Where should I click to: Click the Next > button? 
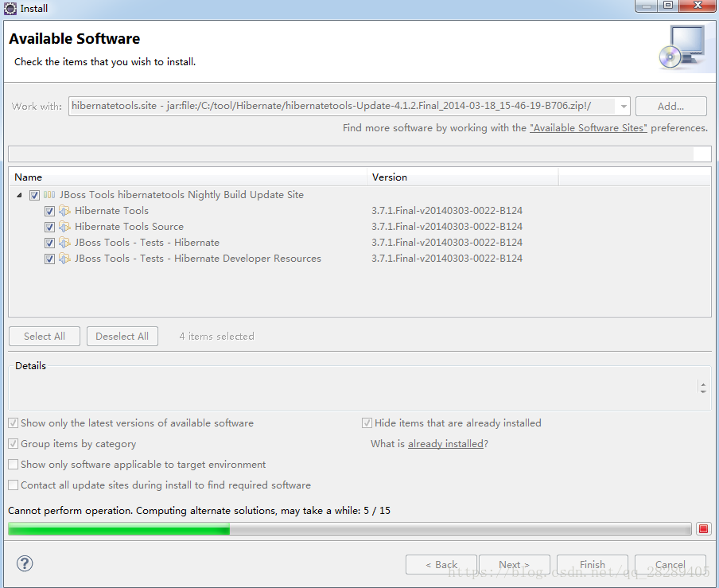coord(514,565)
